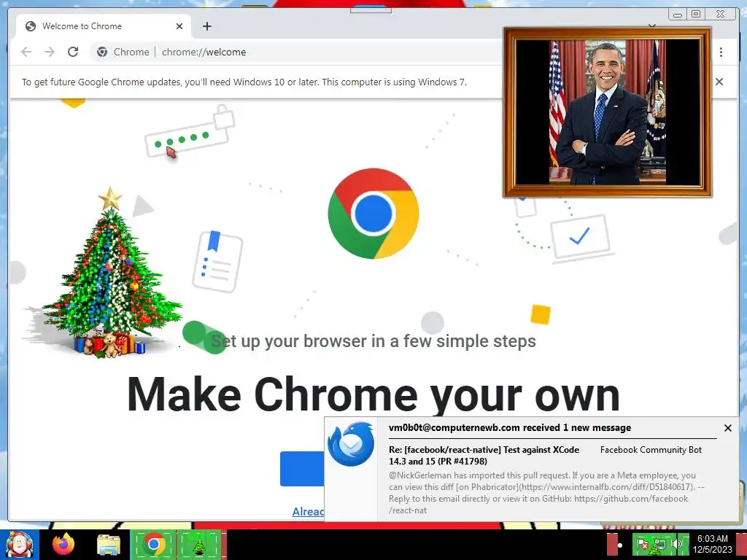Open File Explorer from the taskbar
This screenshot has height=560, width=747.
(109, 545)
